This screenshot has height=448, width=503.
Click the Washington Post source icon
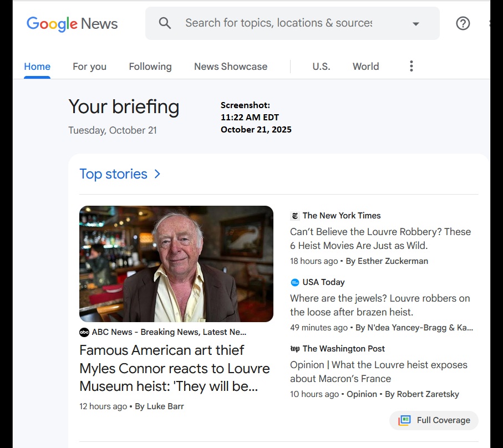coord(295,349)
